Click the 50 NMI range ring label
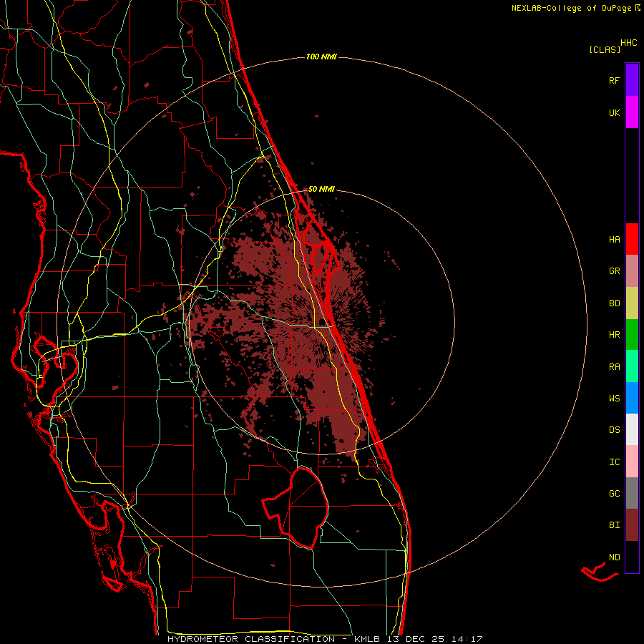The image size is (644, 644). [x=321, y=189]
